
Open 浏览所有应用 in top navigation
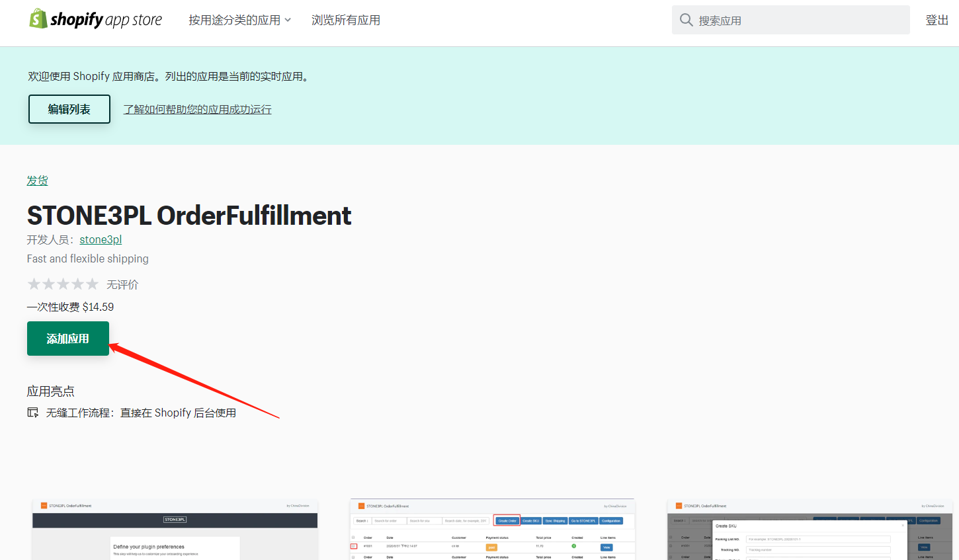click(x=346, y=20)
